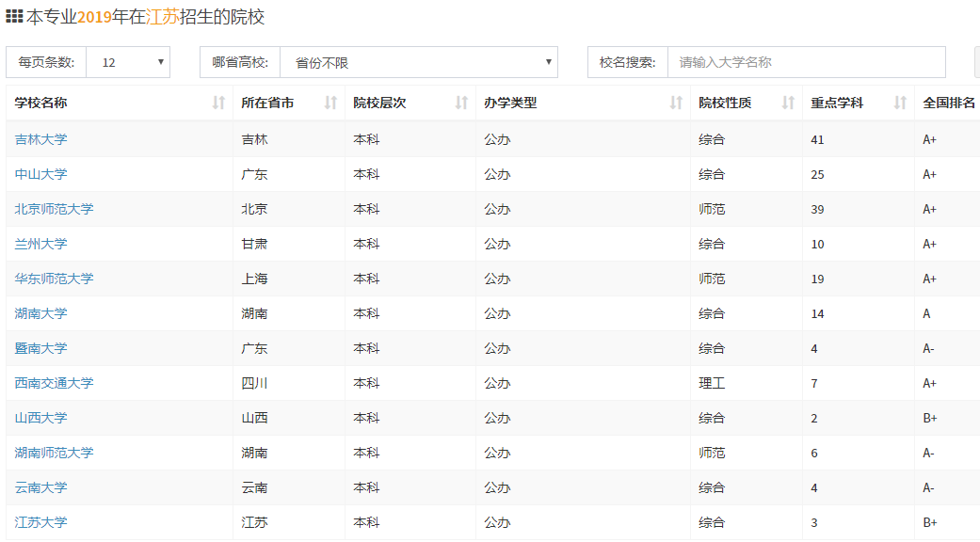Open 华东师范大学 link
This screenshot has width=980, height=542.
point(55,279)
